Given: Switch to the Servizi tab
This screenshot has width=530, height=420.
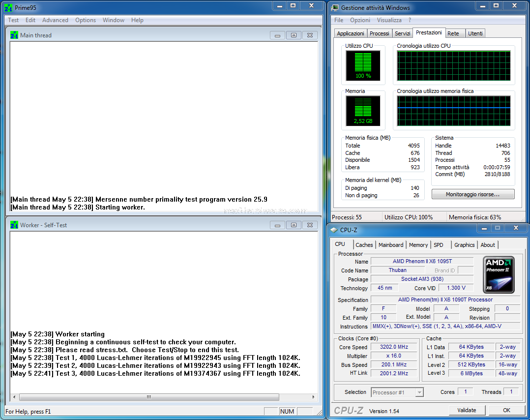Looking at the screenshot, I should pos(402,33).
